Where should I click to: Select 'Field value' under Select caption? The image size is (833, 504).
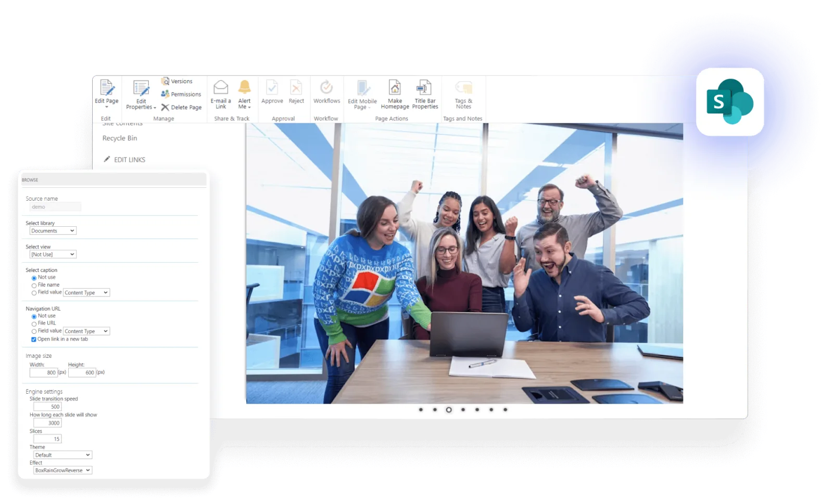tap(34, 293)
